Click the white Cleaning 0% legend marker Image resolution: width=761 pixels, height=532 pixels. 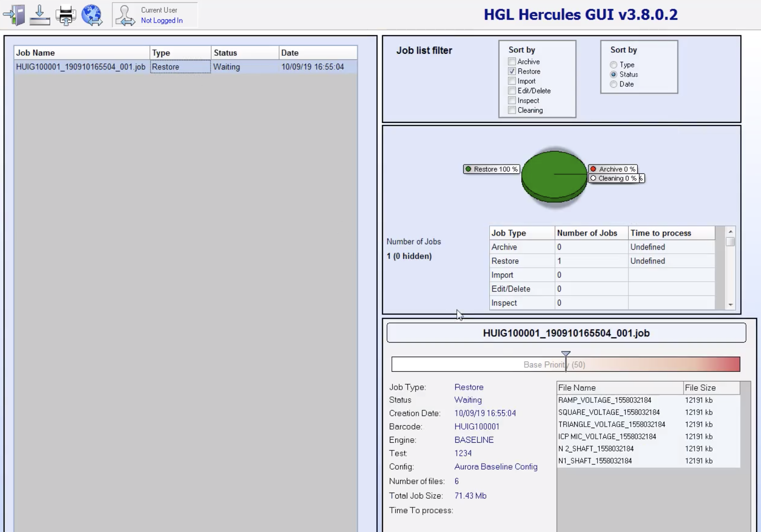[x=593, y=178]
